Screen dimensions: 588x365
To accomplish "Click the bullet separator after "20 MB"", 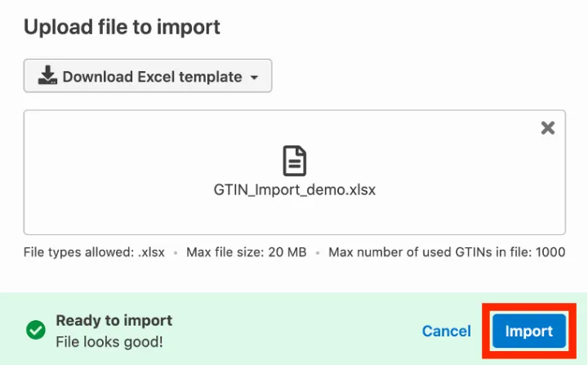I will click(318, 253).
